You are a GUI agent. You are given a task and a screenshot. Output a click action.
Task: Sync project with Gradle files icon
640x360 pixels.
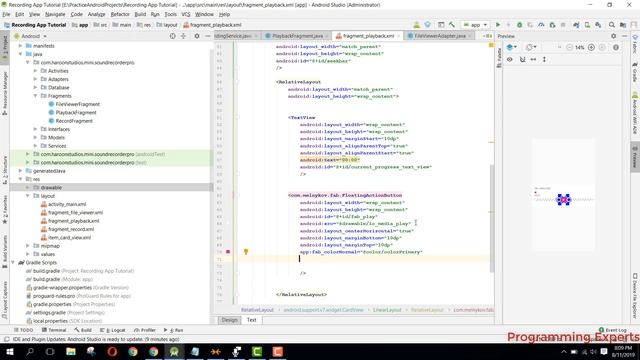[576, 25]
